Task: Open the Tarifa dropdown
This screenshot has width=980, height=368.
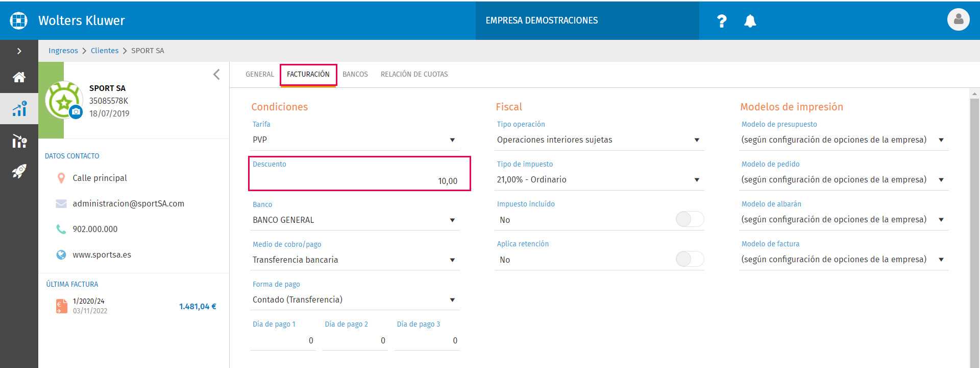Action: click(355, 140)
